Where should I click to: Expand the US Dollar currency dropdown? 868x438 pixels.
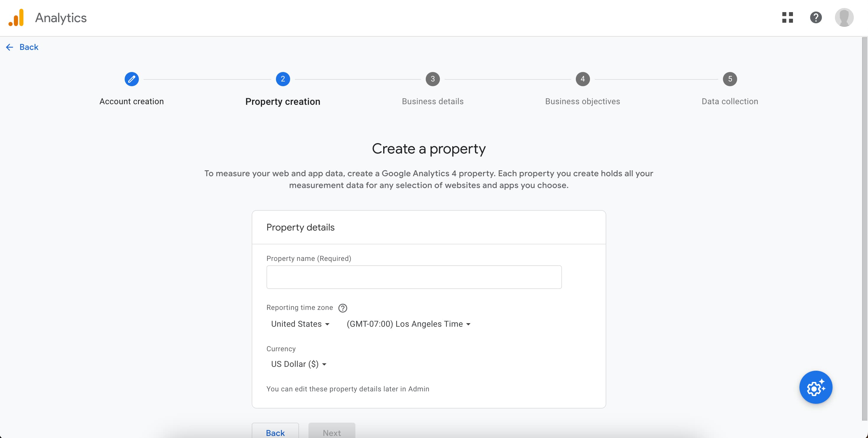pyautogui.click(x=299, y=364)
